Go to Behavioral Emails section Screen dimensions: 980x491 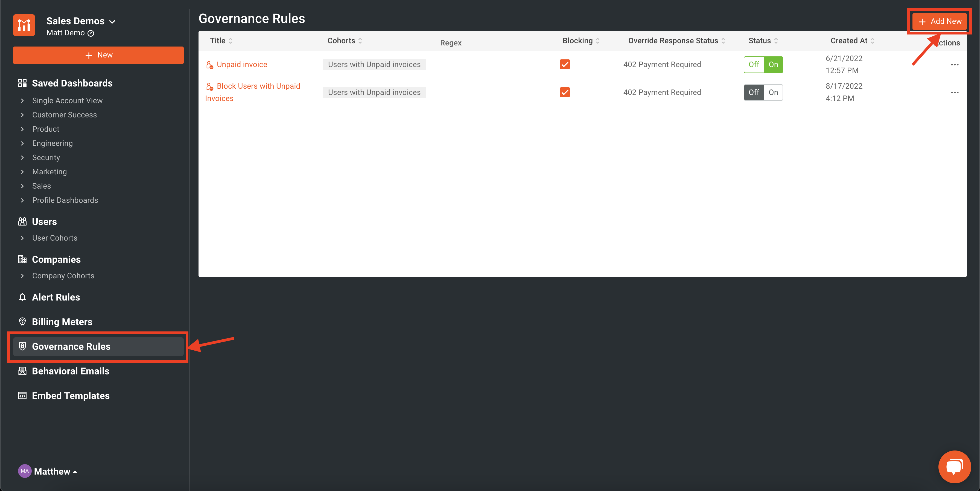click(x=70, y=371)
